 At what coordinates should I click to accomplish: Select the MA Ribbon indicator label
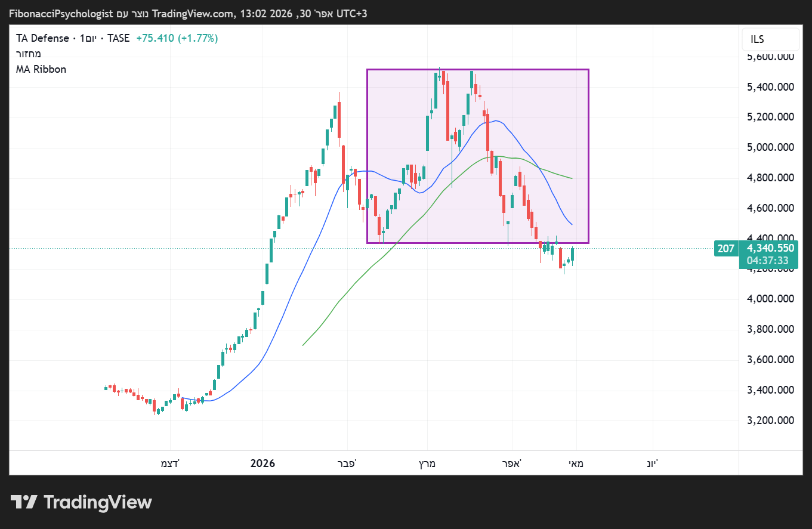coord(41,69)
